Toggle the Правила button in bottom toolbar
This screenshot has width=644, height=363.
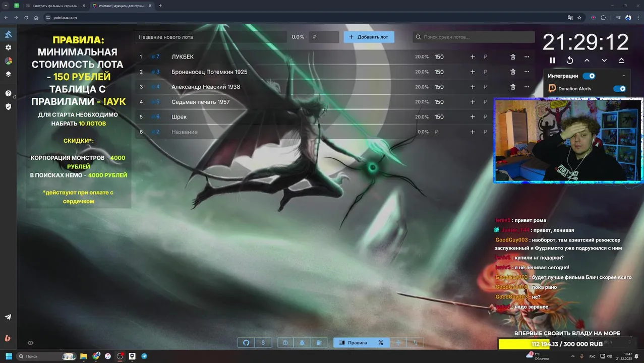[353, 343]
